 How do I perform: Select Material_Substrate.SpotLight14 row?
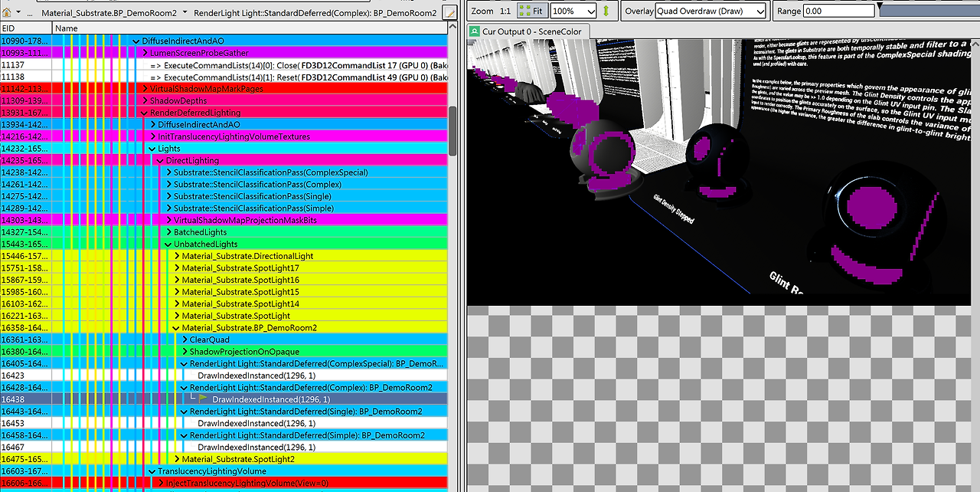tap(224, 304)
